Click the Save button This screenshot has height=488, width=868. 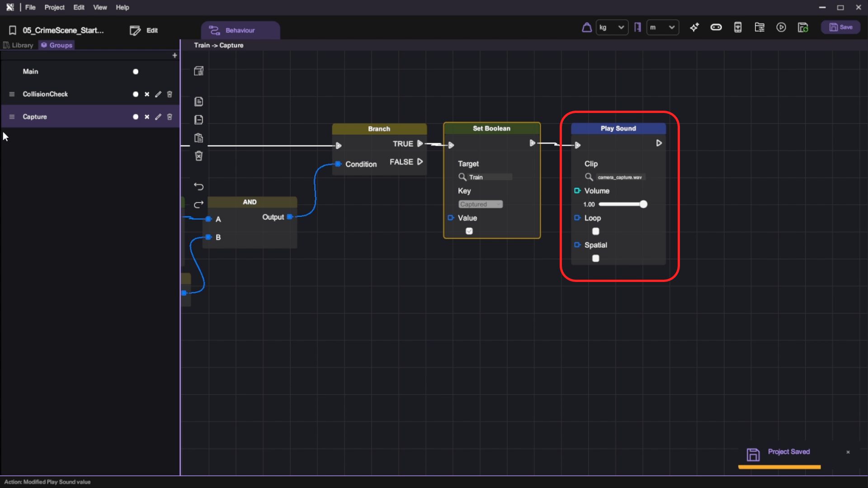click(x=841, y=28)
